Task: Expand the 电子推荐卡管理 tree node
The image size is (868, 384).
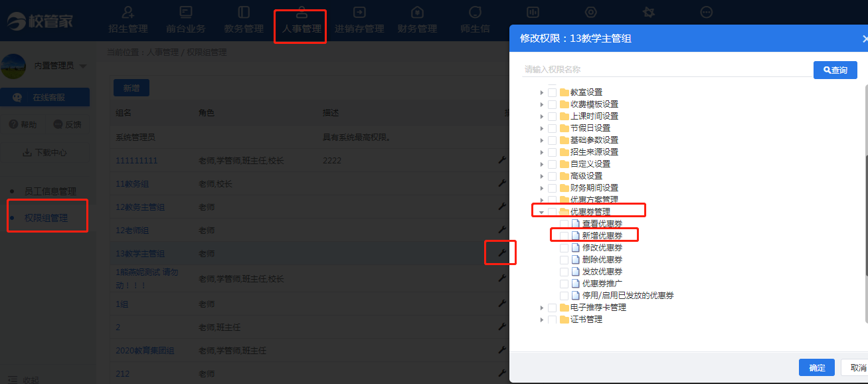Action: click(x=542, y=308)
